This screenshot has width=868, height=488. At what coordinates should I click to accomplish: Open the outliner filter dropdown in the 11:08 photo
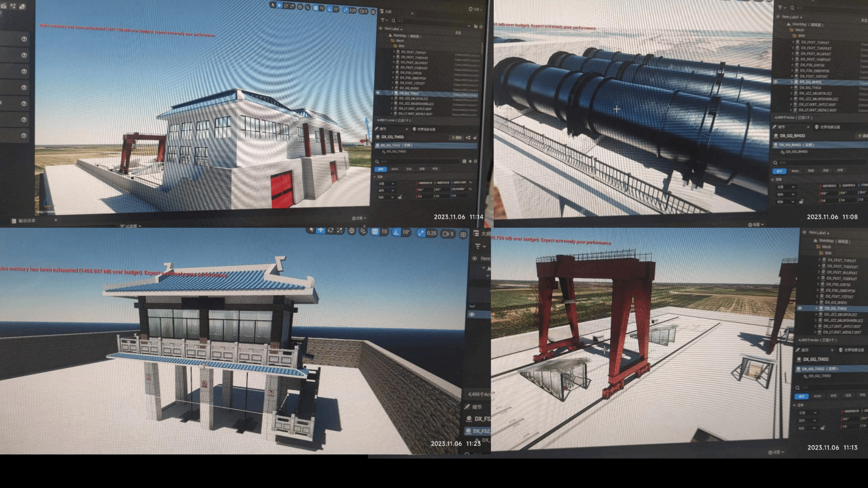pos(782,8)
